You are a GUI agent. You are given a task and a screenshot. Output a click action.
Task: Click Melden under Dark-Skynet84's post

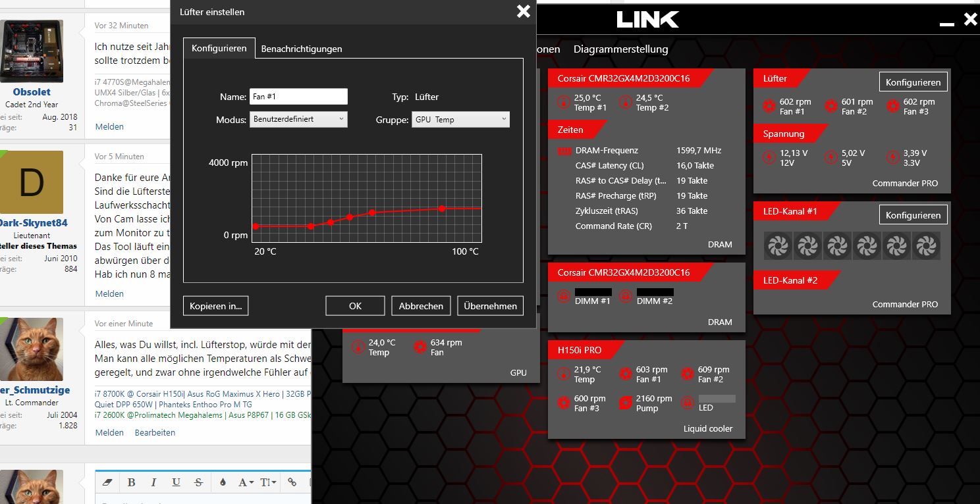click(109, 293)
